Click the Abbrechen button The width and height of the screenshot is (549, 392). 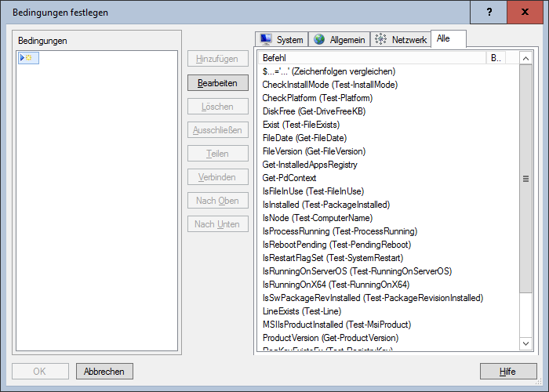tap(105, 371)
